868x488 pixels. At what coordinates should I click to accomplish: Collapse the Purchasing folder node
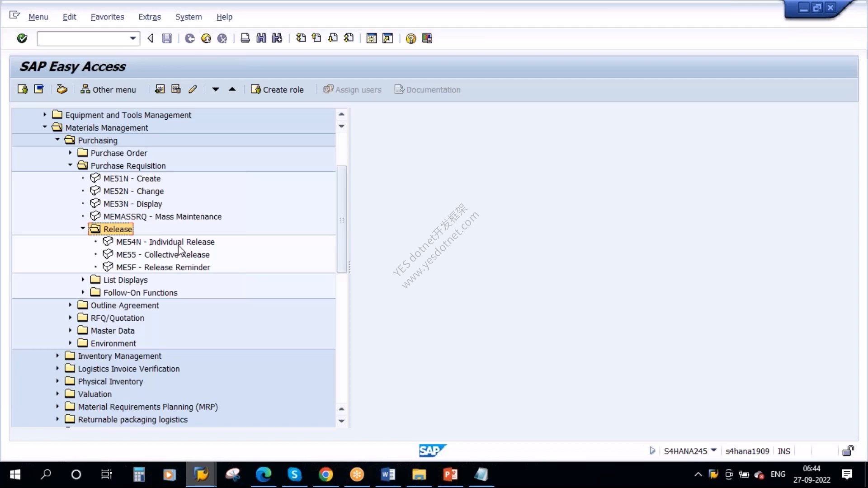57,140
